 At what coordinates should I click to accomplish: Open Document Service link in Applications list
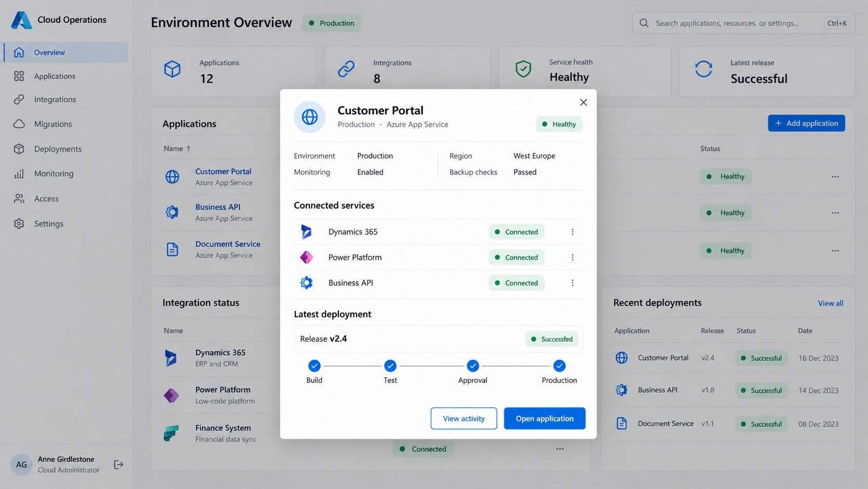click(x=228, y=244)
